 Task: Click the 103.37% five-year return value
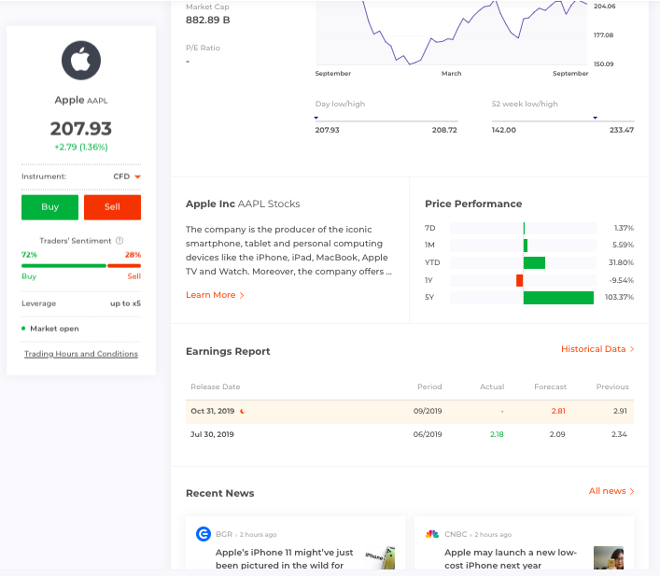point(619,297)
